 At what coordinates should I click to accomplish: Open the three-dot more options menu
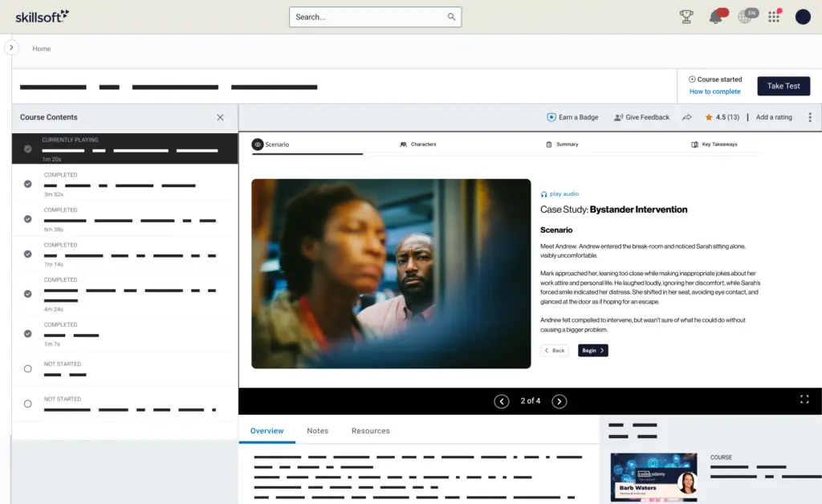click(809, 117)
